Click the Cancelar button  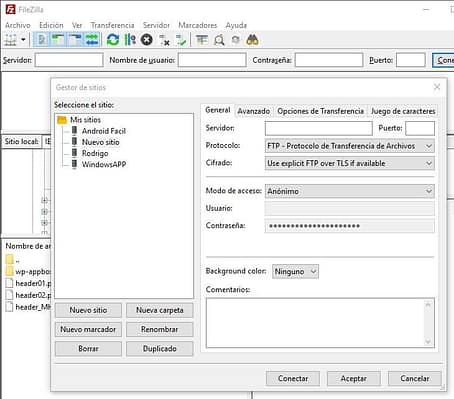[x=415, y=379]
